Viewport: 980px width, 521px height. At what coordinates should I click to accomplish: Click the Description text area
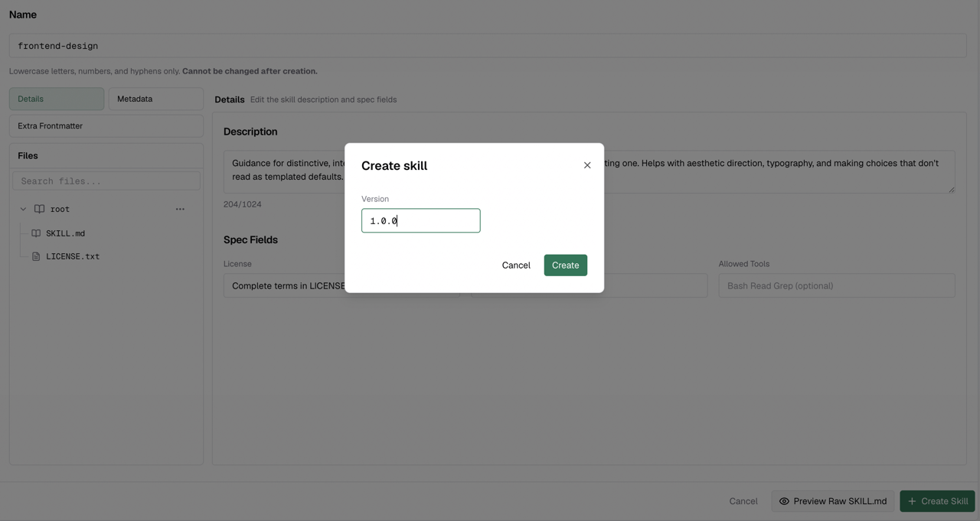click(x=589, y=171)
